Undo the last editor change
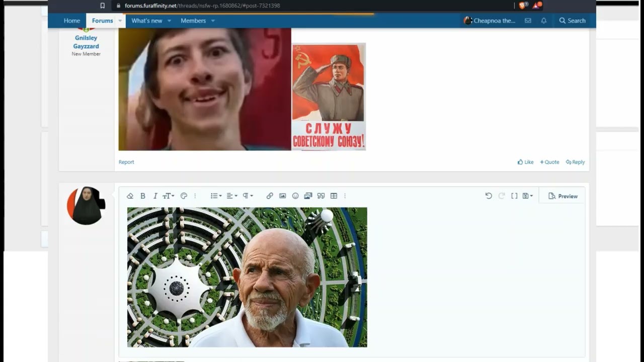This screenshot has width=644, height=362. 489,196
